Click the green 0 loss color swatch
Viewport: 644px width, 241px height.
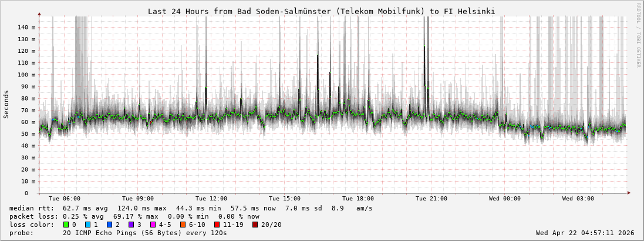pos(66,225)
